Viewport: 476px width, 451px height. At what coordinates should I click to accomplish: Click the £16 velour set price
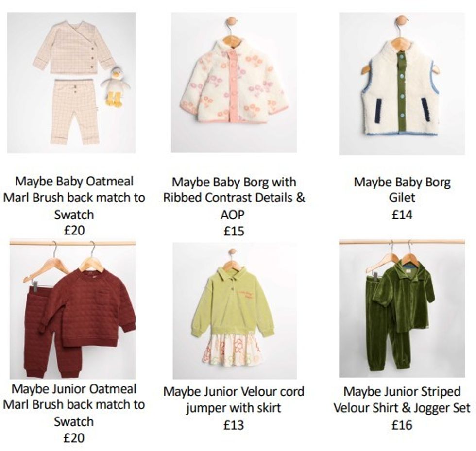(402, 425)
